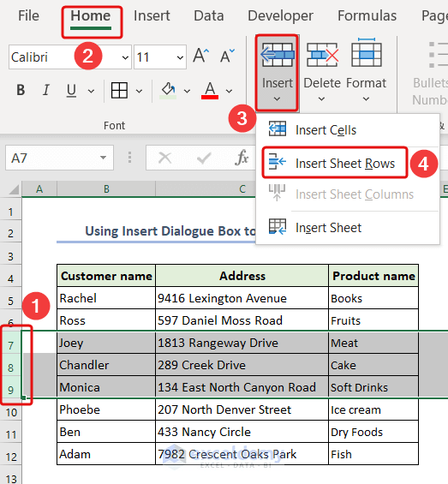This screenshot has width=448, height=484.
Task: Select column A header
Action: 39,189
